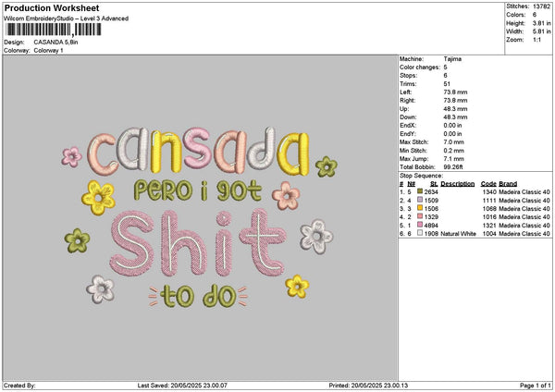
Task: Select the Stop Sequence heading
Action: (x=421, y=176)
